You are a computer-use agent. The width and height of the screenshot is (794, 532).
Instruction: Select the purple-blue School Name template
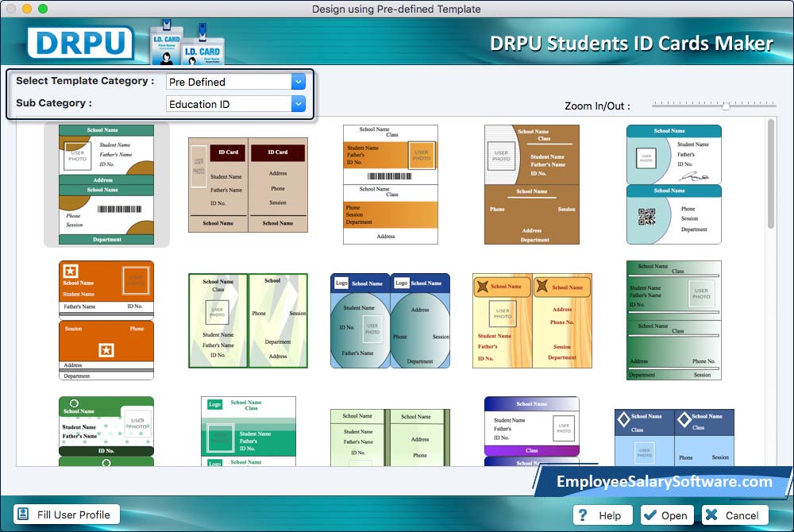point(532,431)
